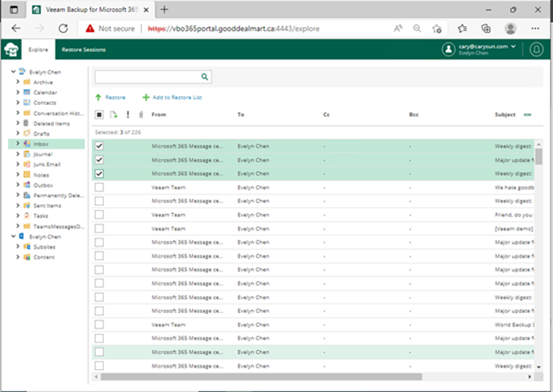Uncheck the third selected message checkbox
Viewport: 553px width, 392px height.
[x=99, y=173]
